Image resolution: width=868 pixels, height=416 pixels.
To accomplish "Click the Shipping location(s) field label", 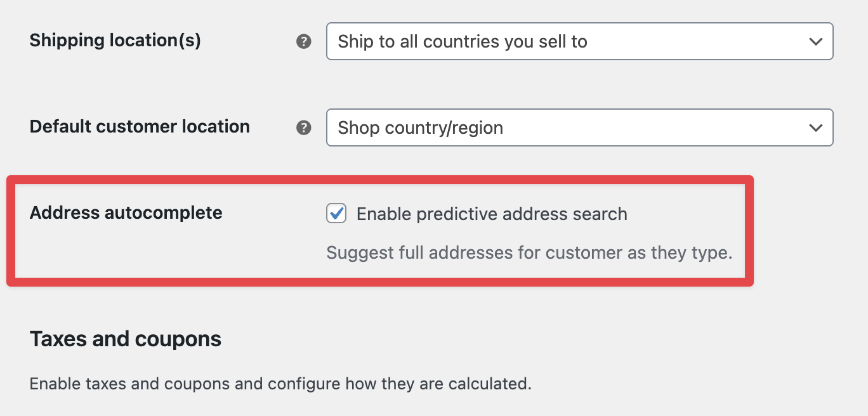I will coord(115,41).
